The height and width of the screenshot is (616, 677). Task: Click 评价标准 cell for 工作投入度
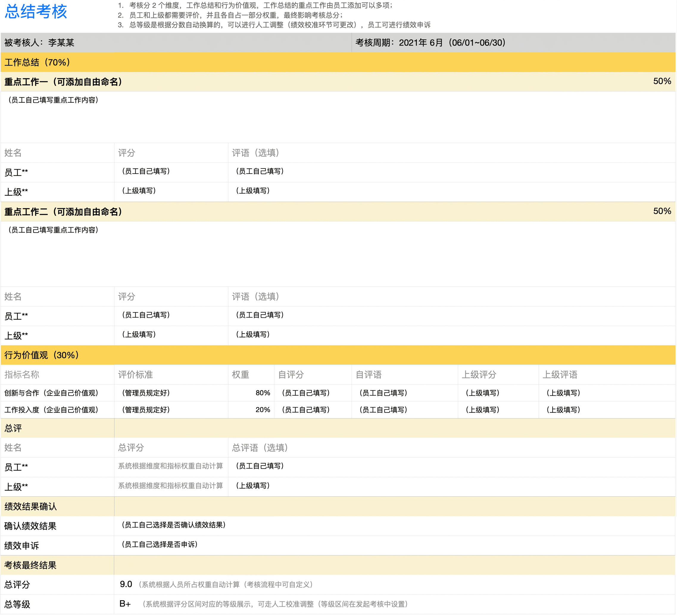(171, 410)
